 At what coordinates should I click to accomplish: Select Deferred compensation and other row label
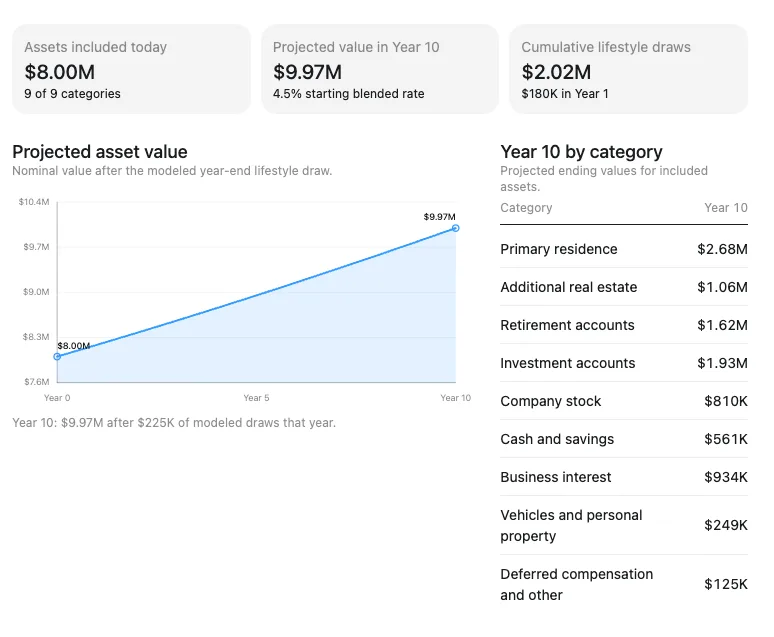577,585
